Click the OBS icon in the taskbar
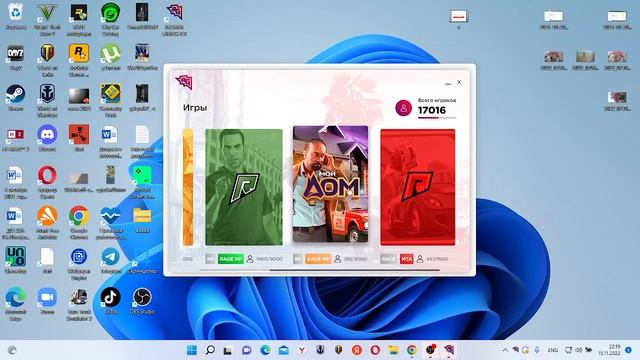Image resolution: width=640 pixels, height=360 pixels. tap(430, 350)
